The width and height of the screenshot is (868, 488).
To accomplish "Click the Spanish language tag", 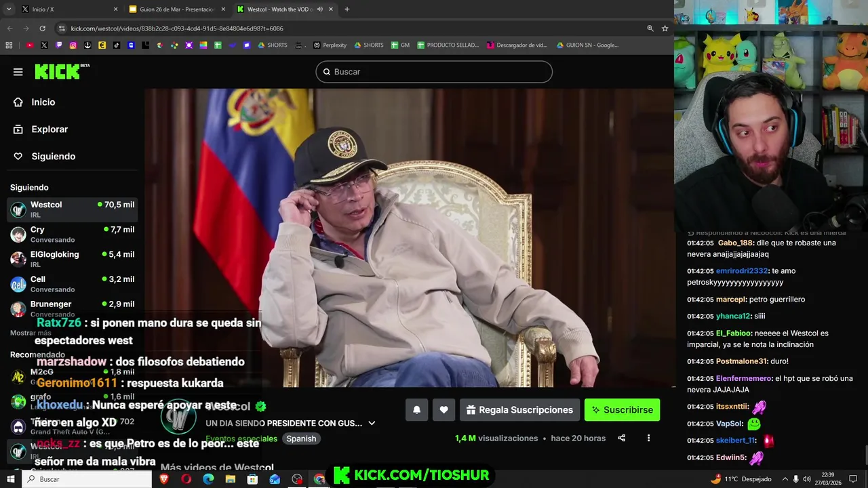I will [x=301, y=439].
